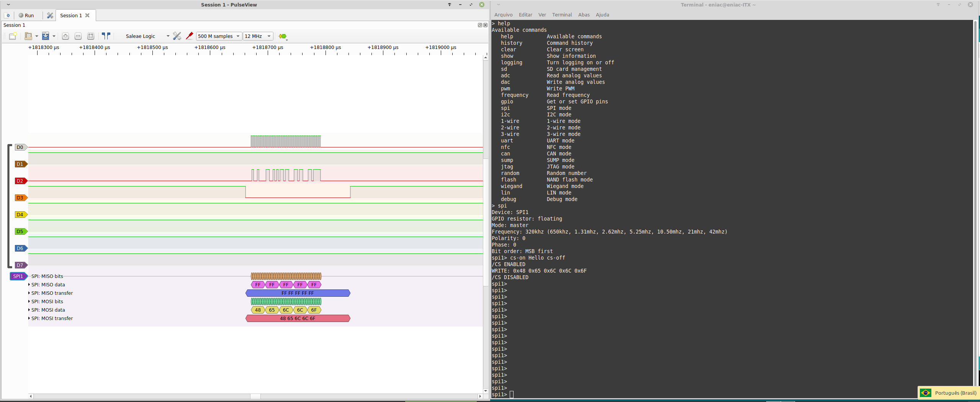Expand the SPI: MISO transfer row
The width and height of the screenshot is (980, 402).
tap(29, 293)
